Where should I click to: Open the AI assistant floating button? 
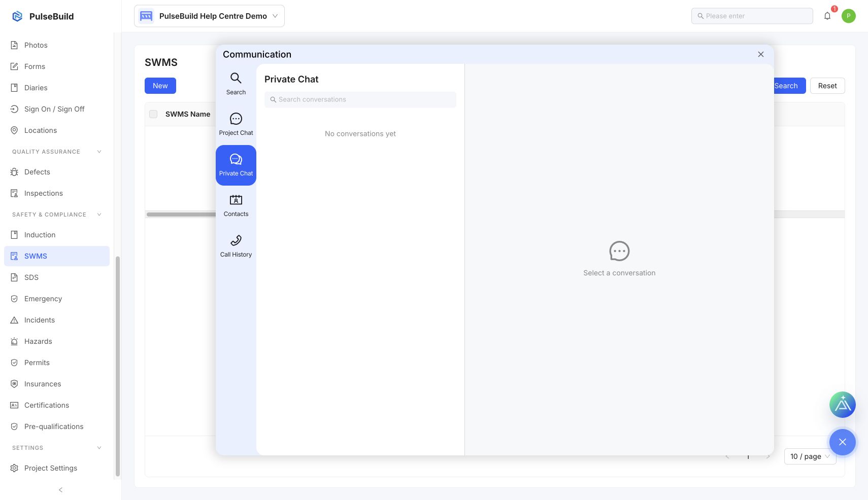pos(843,405)
